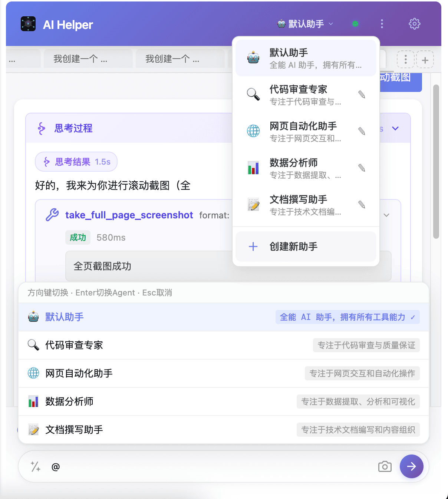448x499 pixels.
Task: Click the bar chart icon of 数据分析师 in dropdown
Action: (253, 168)
